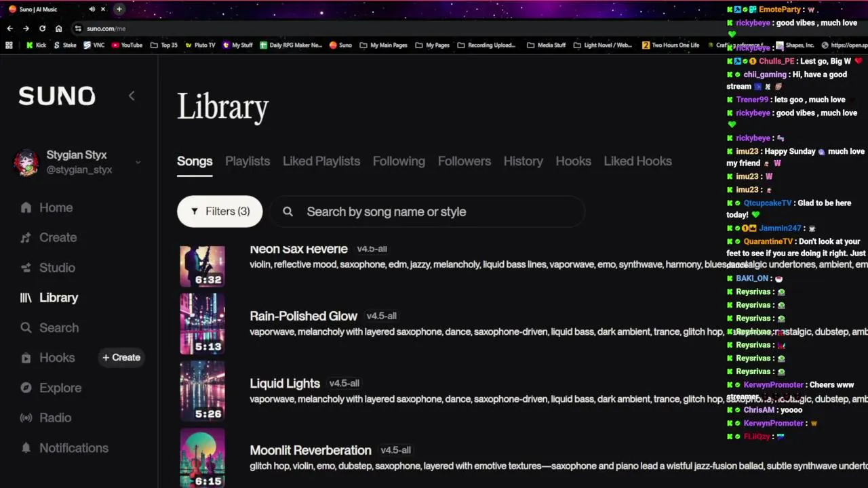
Task: Click the search magnifier icon in the search field
Action: click(288, 212)
